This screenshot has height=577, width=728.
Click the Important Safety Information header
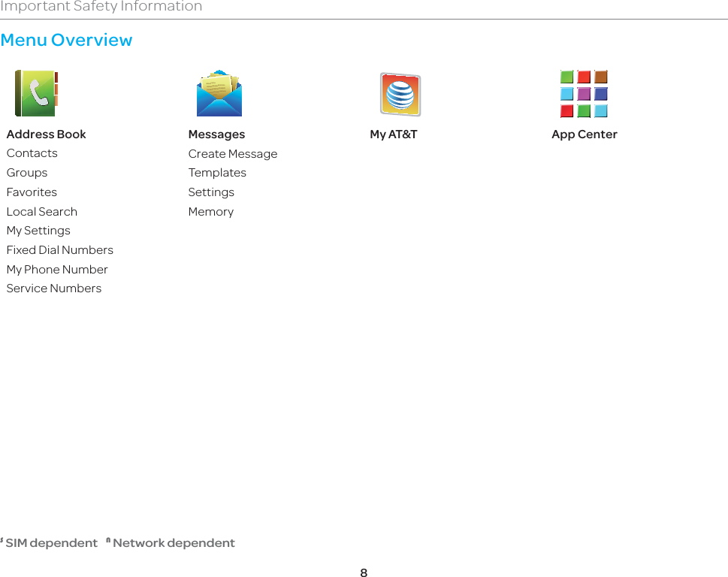point(101,6)
